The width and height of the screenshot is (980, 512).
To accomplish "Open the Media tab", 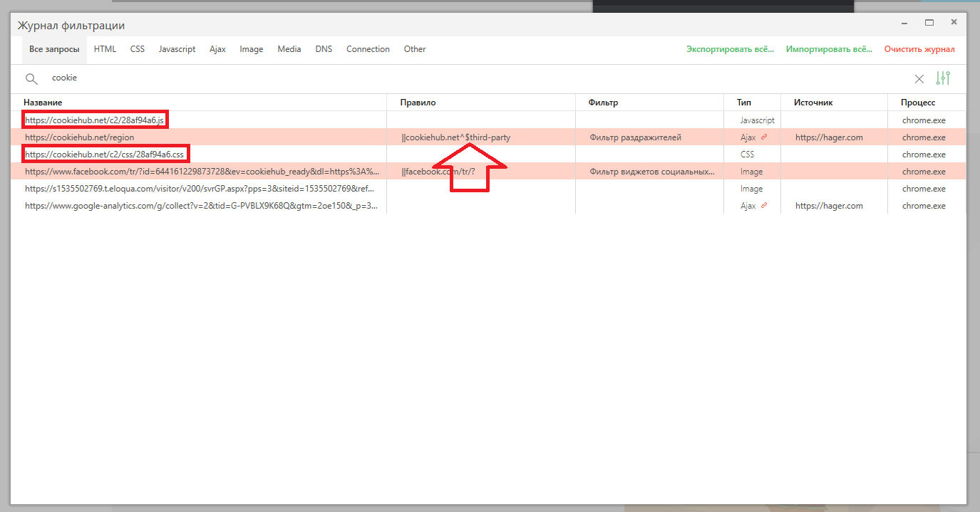I will tap(289, 48).
